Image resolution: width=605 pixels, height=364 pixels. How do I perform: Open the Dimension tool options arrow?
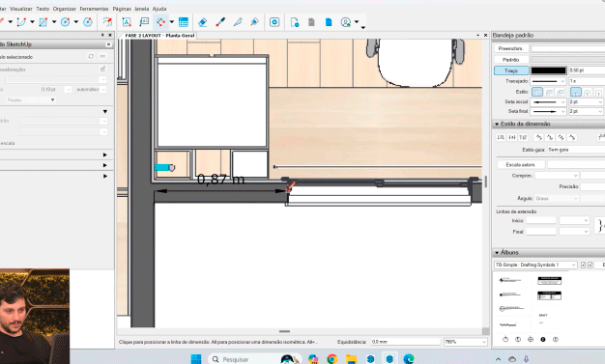click(172, 22)
